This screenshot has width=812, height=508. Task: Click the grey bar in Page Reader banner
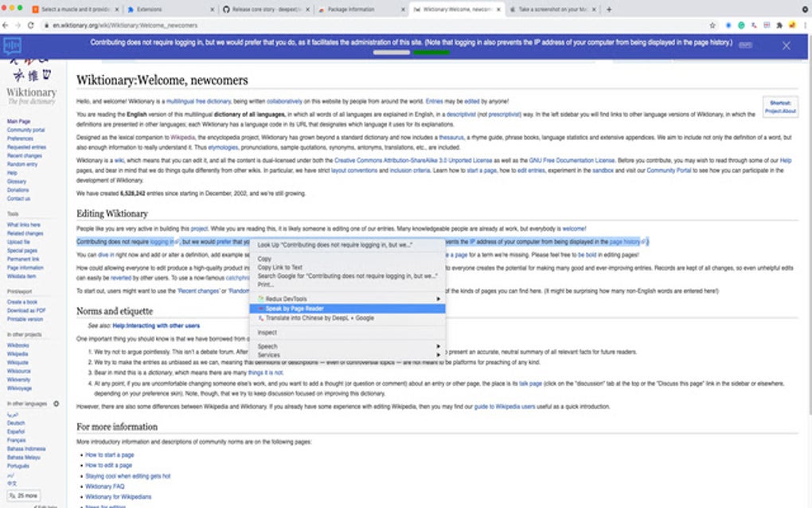(392, 53)
